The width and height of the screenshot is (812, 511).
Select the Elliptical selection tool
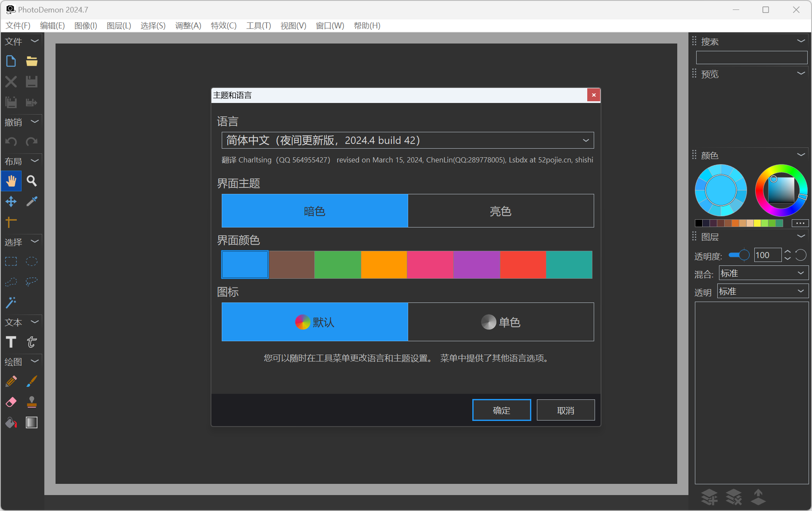pyautogui.click(x=31, y=262)
